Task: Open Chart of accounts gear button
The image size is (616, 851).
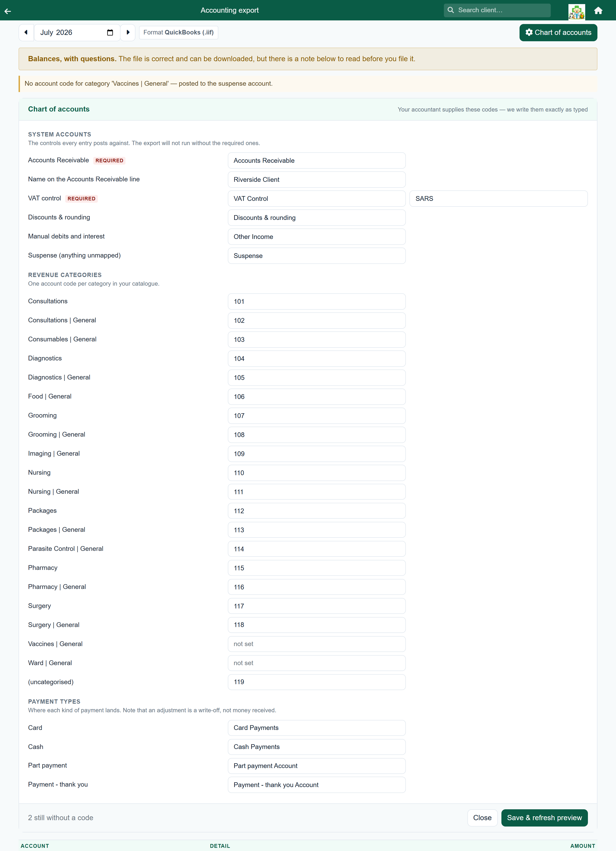Action: tap(558, 33)
